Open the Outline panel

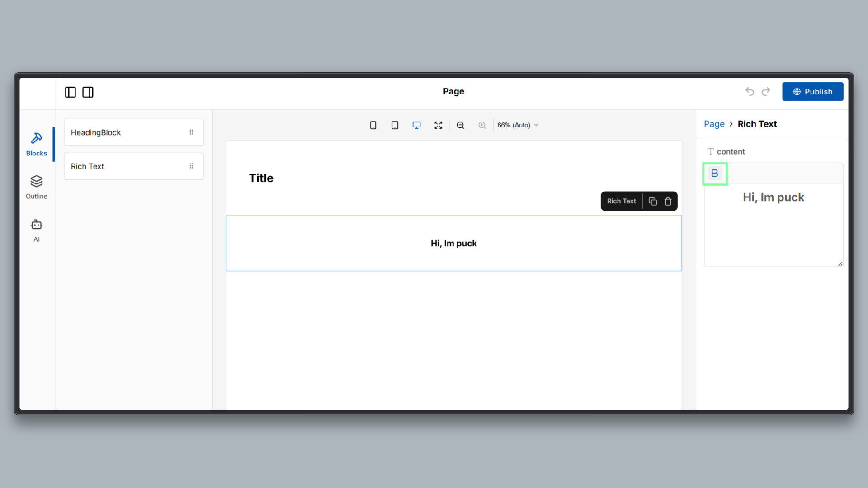click(36, 187)
